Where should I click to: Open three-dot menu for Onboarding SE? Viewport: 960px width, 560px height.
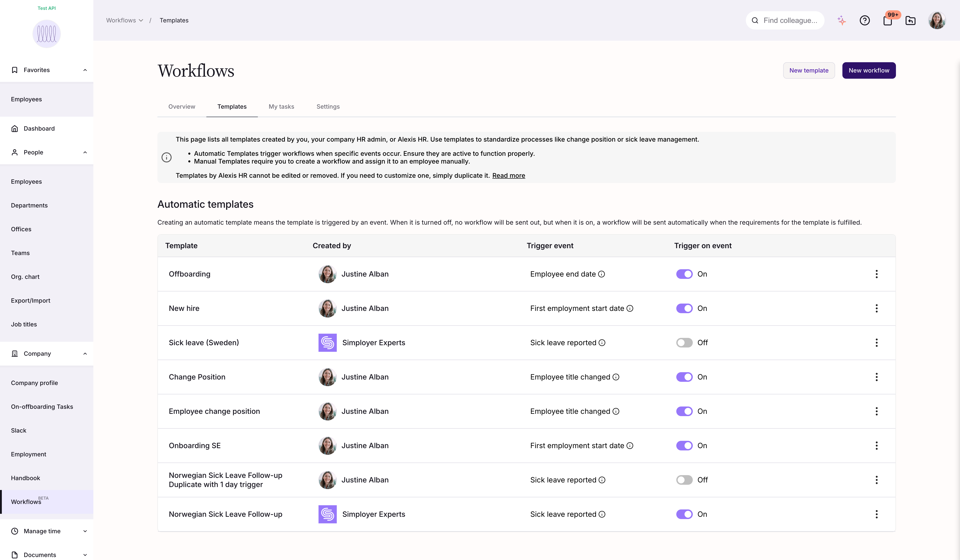pyautogui.click(x=876, y=446)
